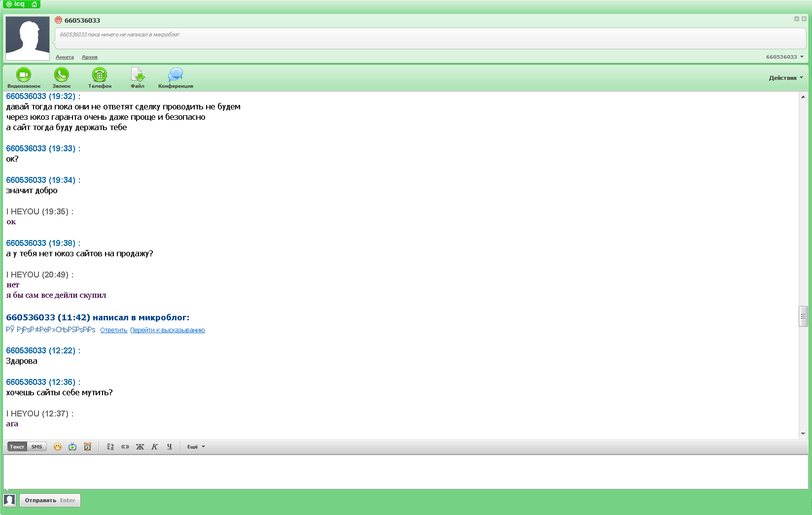Screen dimensions: 812x515
Task: Click the TV play media icon
Action: coord(72,447)
